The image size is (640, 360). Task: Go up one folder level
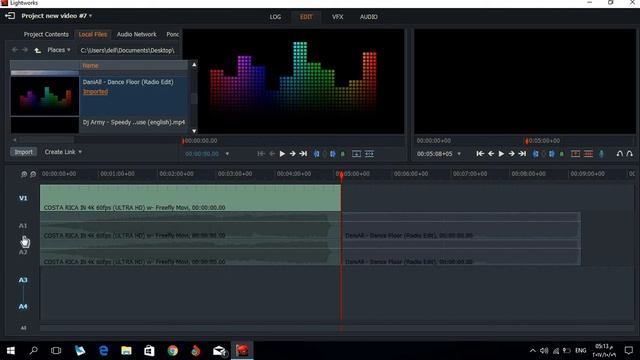click(x=38, y=50)
